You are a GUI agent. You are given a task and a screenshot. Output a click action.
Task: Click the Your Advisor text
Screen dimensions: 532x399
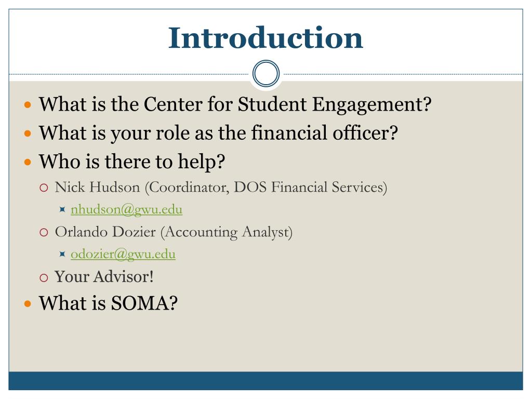coord(104,276)
